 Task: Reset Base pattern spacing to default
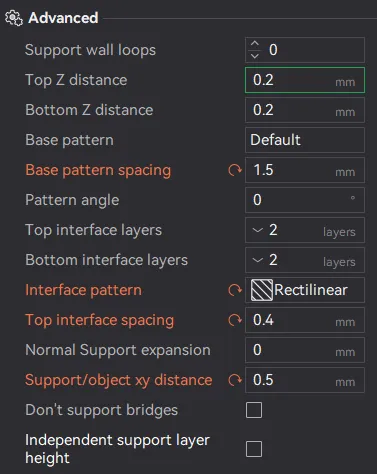[235, 170]
